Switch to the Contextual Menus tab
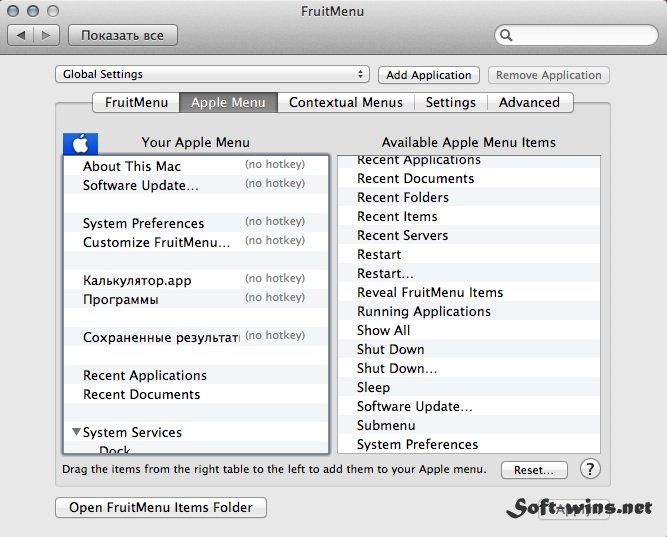This screenshot has width=667, height=537. (x=346, y=103)
